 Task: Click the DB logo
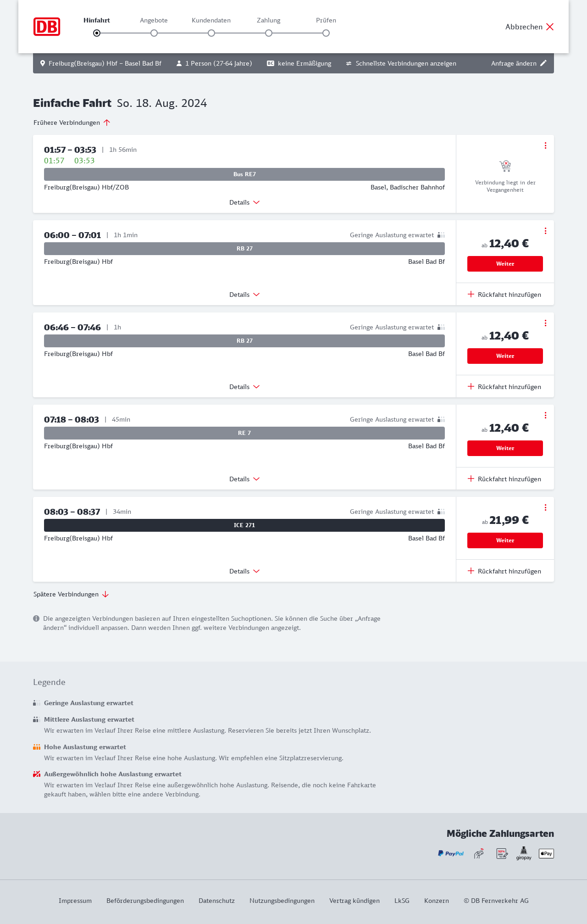[47, 27]
